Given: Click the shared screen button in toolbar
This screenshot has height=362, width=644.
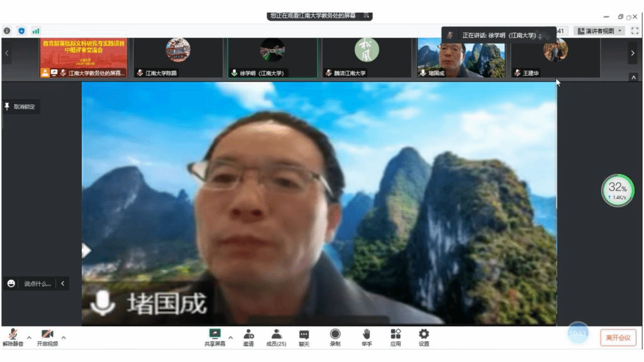Looking at the screenshot, I should tap(214, 337).
